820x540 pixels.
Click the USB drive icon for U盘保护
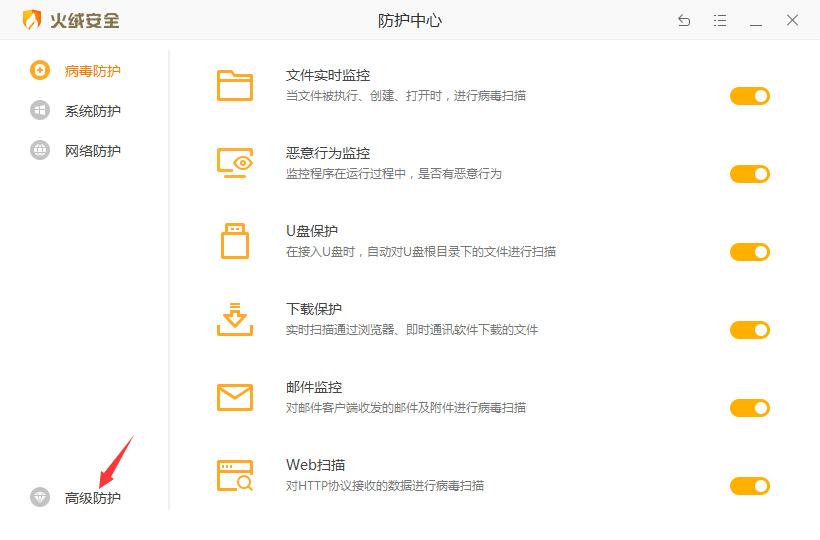tap(235, 241)
